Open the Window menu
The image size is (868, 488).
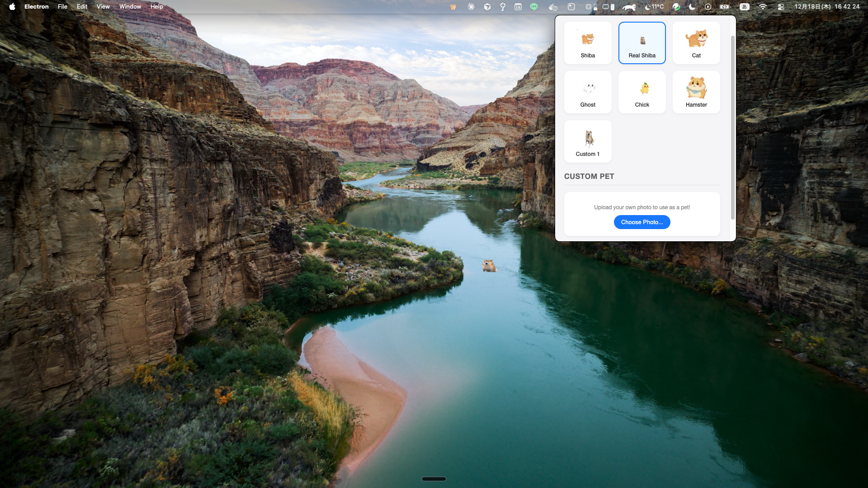[130, 7]
